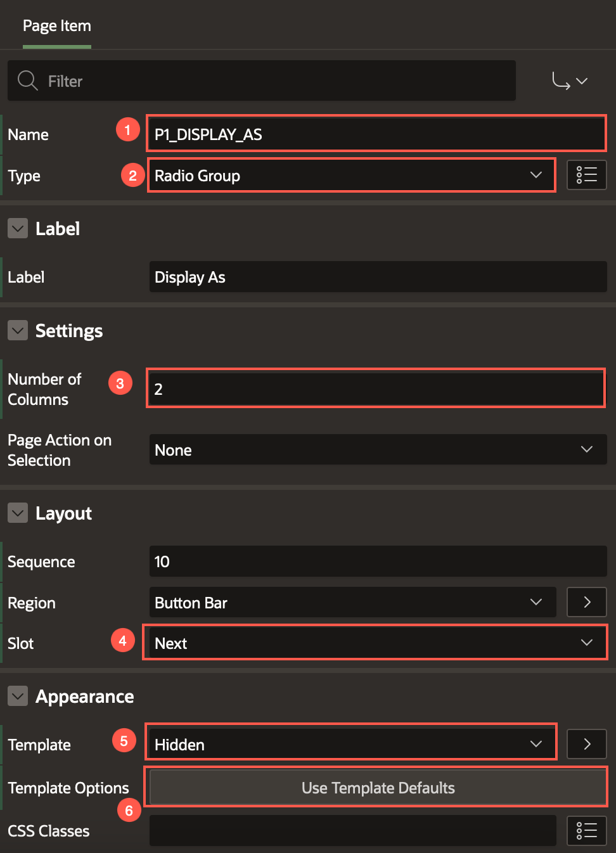
Task: Click the search magnifier icon in Filter
Action: 27,80
